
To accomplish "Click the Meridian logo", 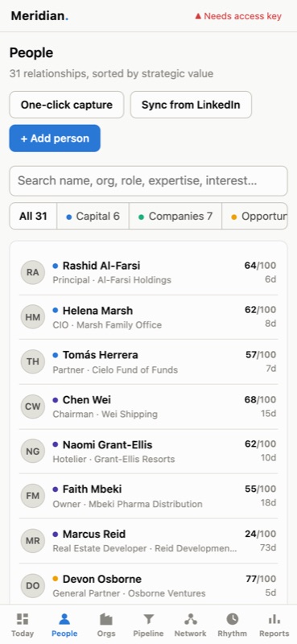I will (39, 16).
